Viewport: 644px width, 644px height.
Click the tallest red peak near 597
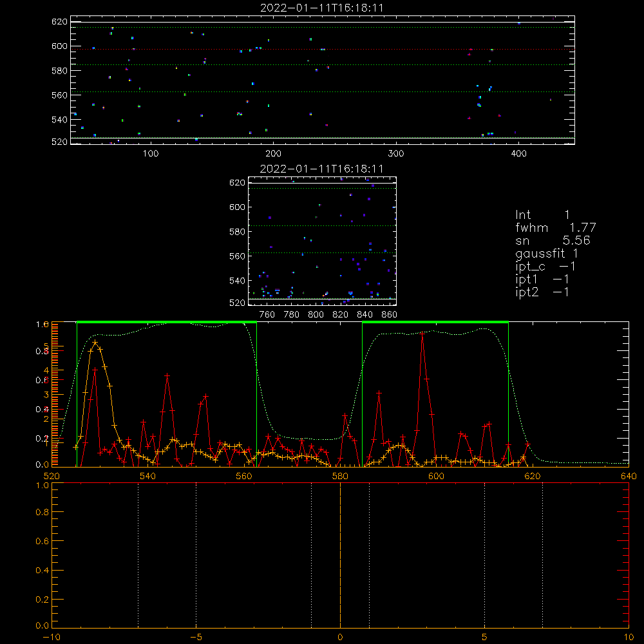tap(422, 334)
